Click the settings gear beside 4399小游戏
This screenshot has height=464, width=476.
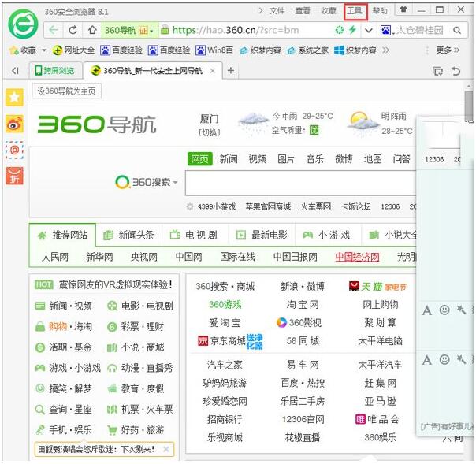click(x=190, y=206)
